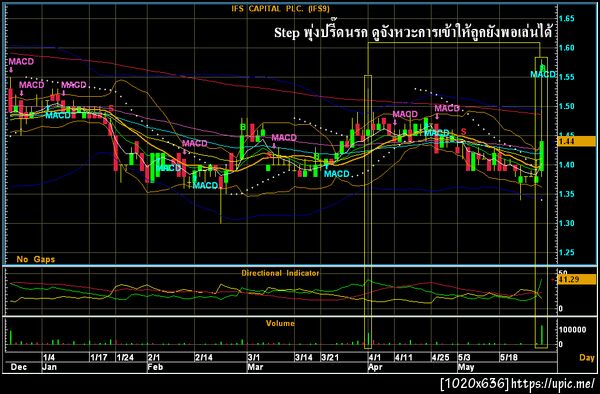Click the No Gaps label
600x394 pixels.
(x=36, y=259)
